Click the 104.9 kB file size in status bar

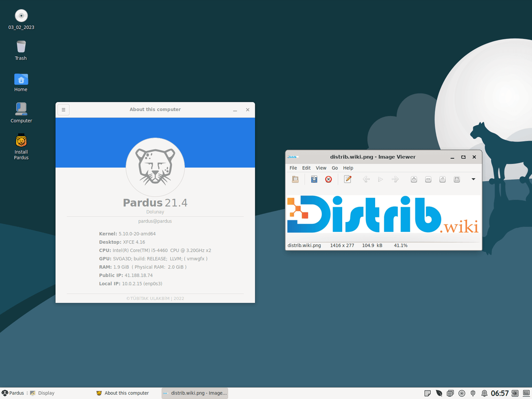coord(372,245)
